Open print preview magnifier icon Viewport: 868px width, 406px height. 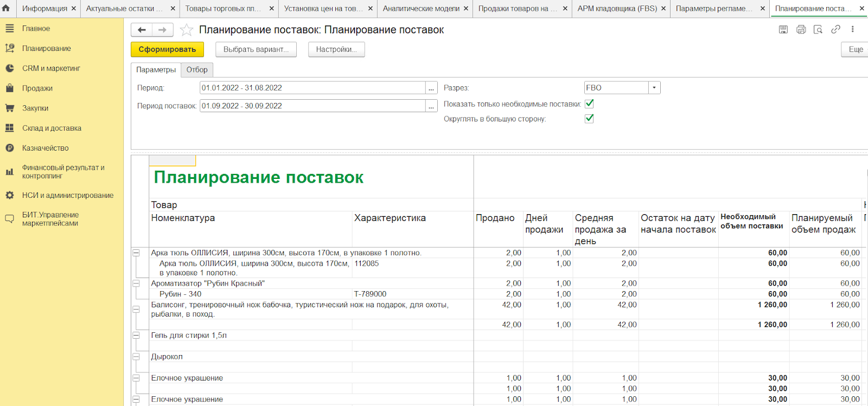tap(818, 30)
